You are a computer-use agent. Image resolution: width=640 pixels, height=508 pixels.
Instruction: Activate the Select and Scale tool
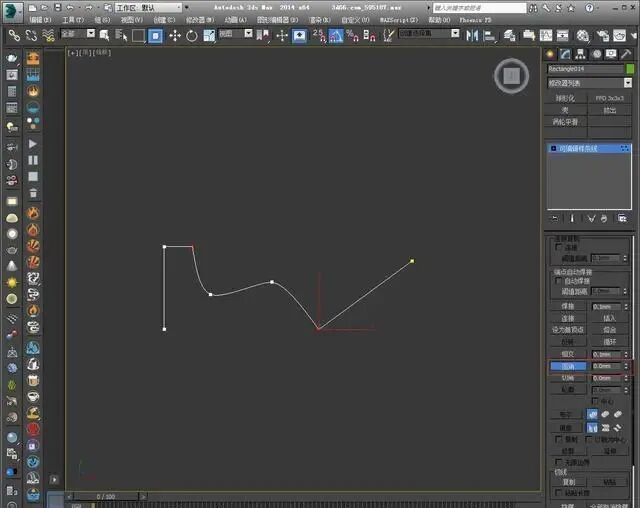(209, 36)
